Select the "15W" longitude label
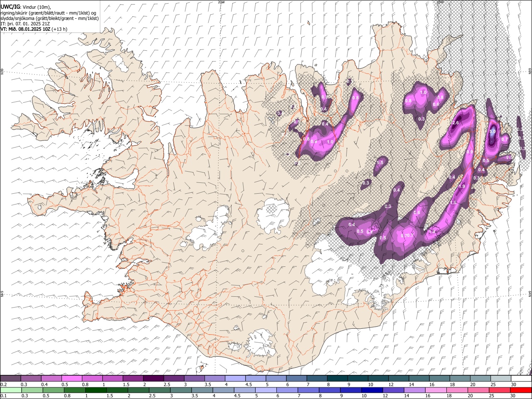 tap(440, 2)
